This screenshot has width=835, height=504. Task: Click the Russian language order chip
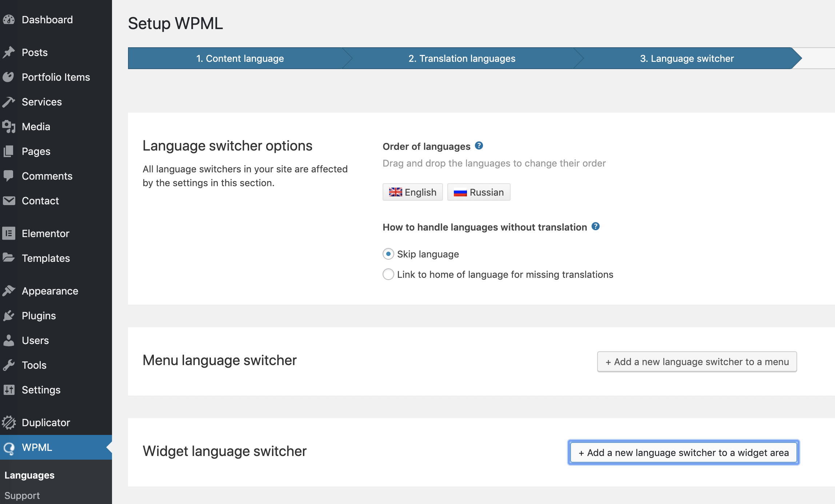pyautogui.click(x=479, y=192)
